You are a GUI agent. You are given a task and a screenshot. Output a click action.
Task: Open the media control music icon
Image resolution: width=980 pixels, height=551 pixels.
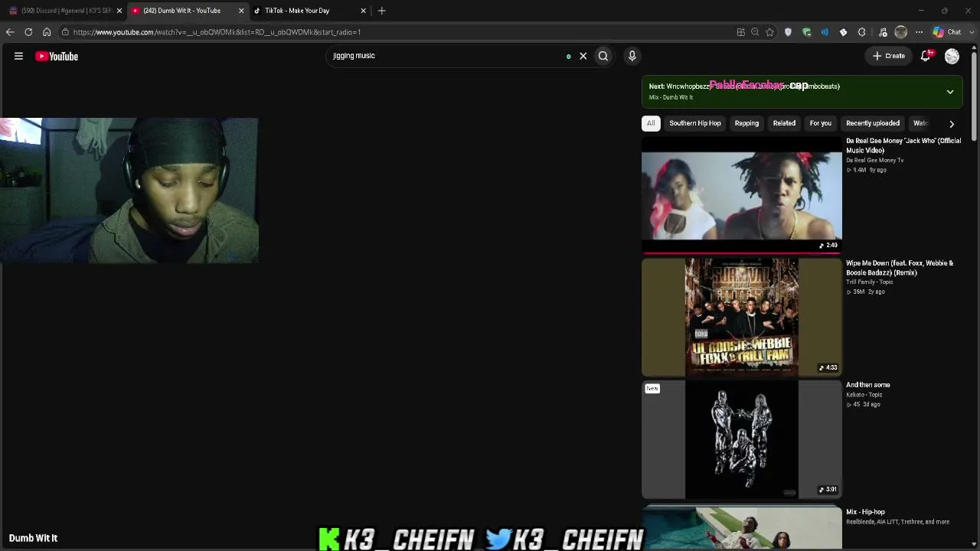(883, 32)
